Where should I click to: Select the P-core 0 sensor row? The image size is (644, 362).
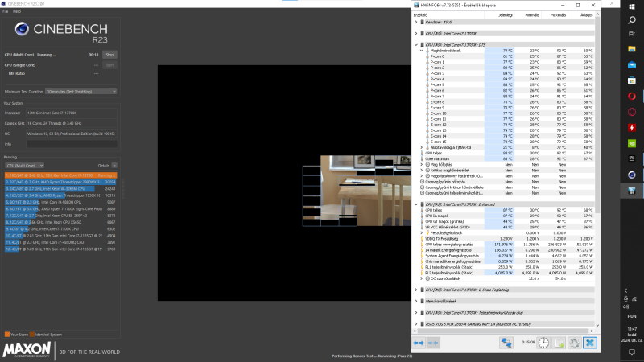coord(504,56)
